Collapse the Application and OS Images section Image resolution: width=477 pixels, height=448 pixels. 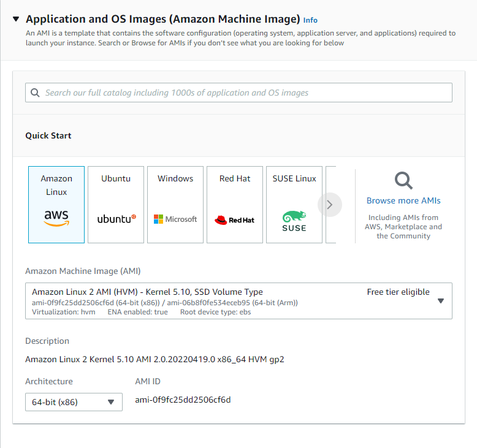pyautogui.click(x=16, y=20)
